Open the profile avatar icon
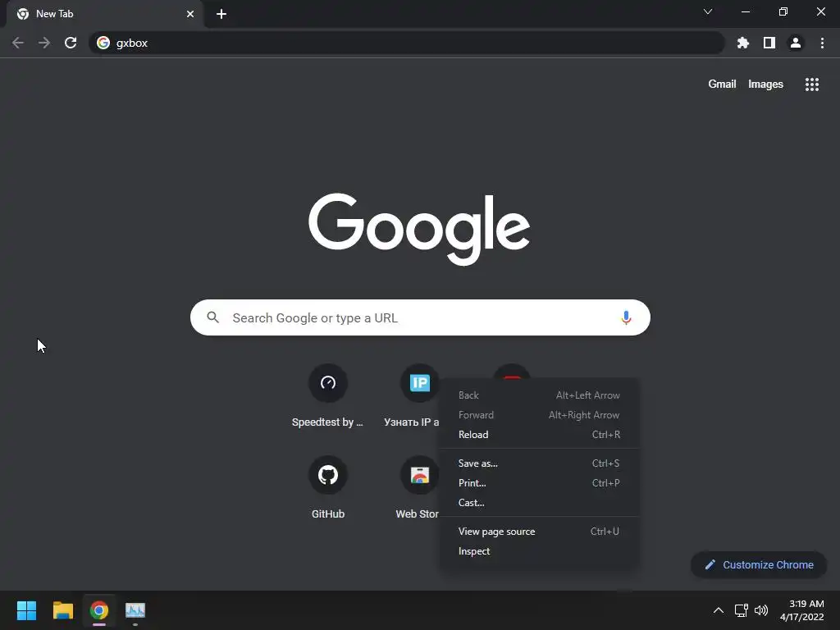 [x=796, y=43]
